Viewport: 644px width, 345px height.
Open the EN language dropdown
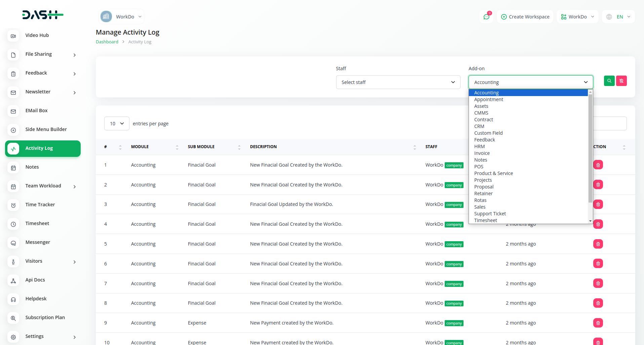(x=618, y=17)
